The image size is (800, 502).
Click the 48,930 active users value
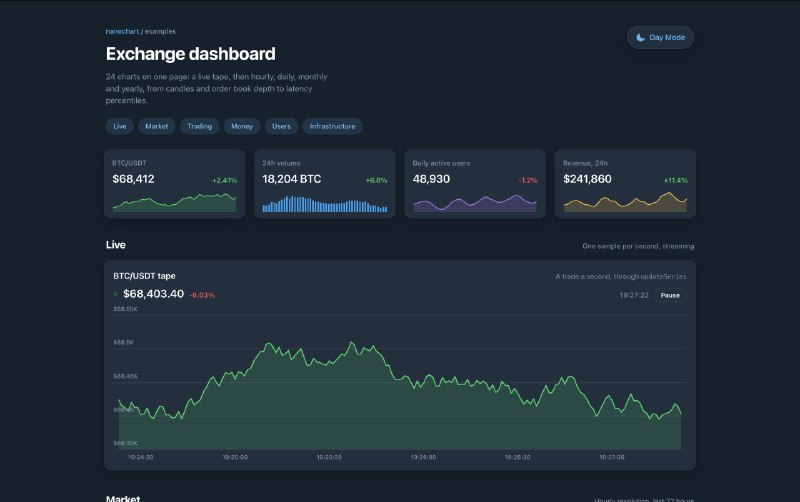point(431,179)
